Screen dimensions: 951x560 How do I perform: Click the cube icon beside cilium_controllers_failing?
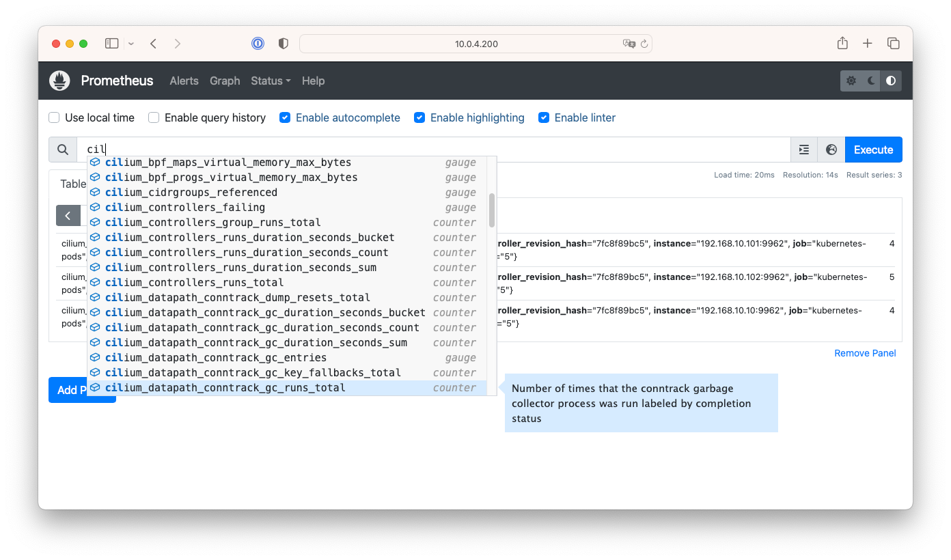coord(95,208)
